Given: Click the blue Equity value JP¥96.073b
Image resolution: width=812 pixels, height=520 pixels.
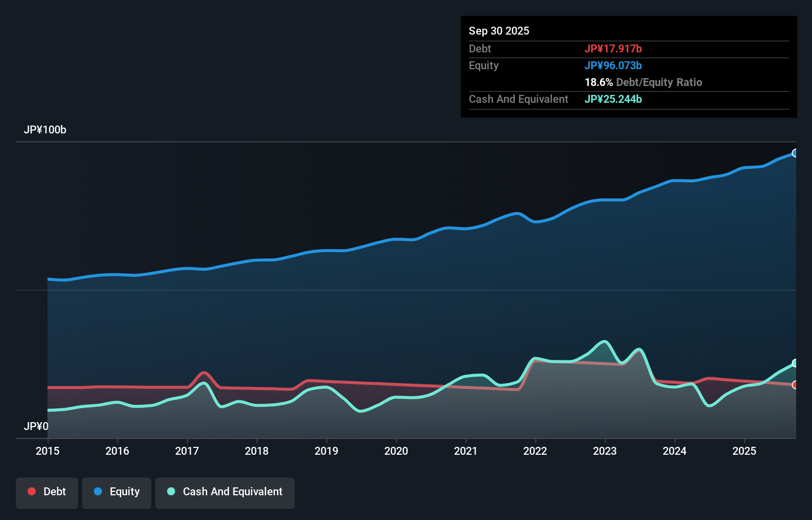Looking at the screenshot, I should (x=614, y=65).
